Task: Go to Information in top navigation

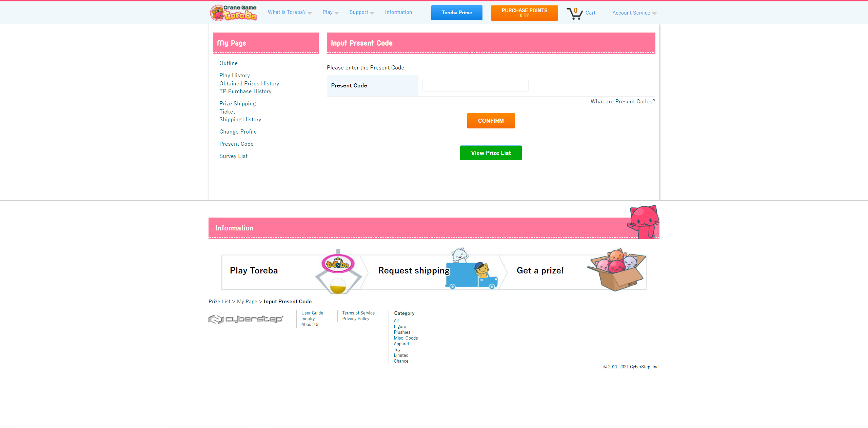Action: [398, 12]
